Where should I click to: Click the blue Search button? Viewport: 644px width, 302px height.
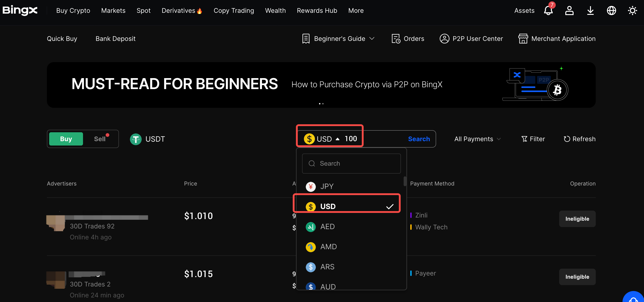pyautogui.click(x=419, y=139)
